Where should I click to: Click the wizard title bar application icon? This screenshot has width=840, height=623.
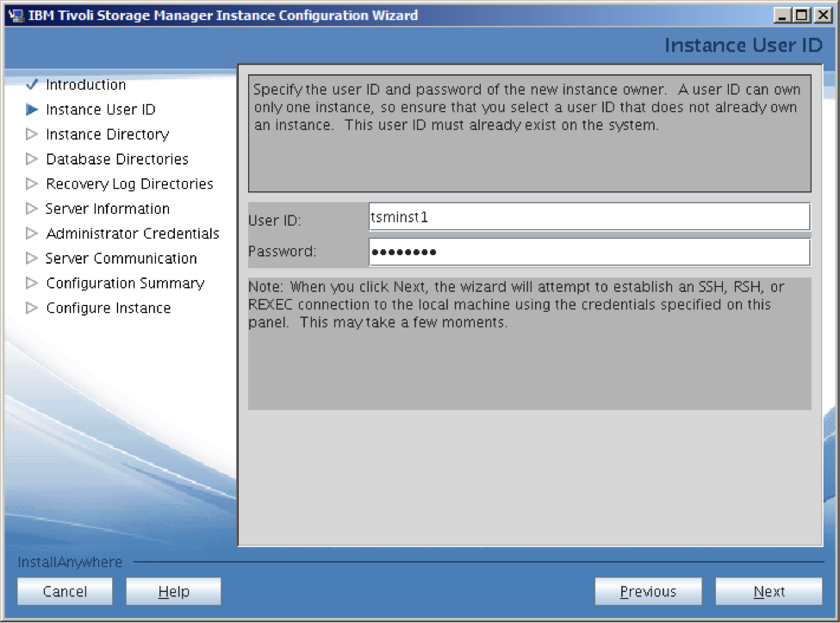pyautogui.click(x=16, y=15)
